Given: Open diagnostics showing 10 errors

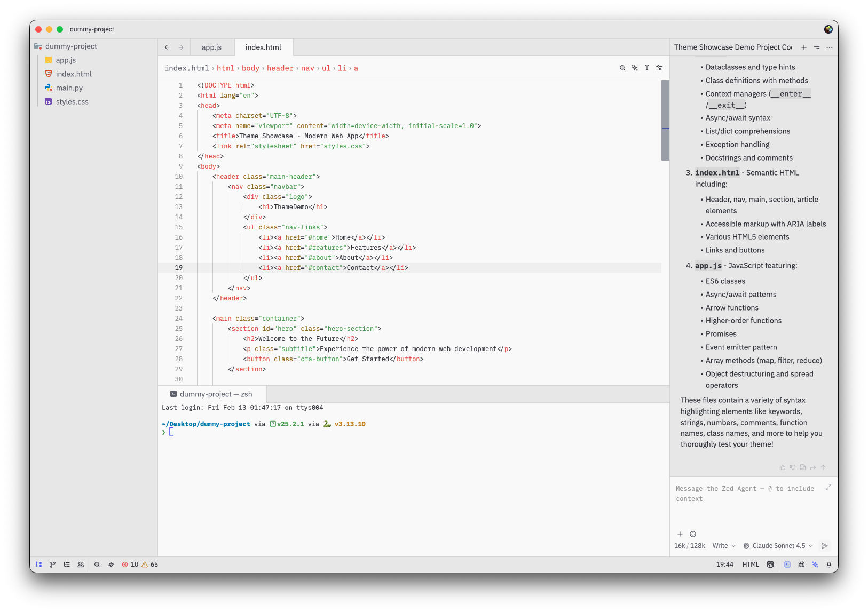Looking at the screenshot, I should coord(140,565).
